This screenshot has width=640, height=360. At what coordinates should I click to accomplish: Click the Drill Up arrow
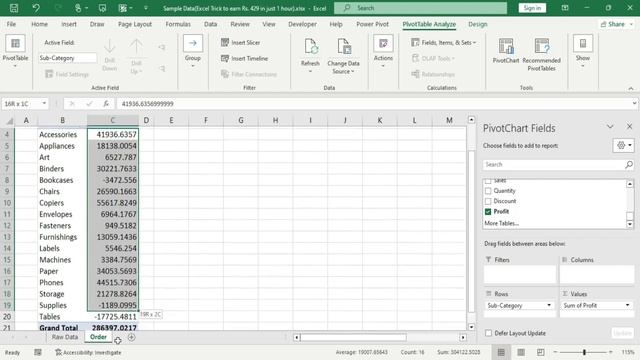tap(136, 46)
